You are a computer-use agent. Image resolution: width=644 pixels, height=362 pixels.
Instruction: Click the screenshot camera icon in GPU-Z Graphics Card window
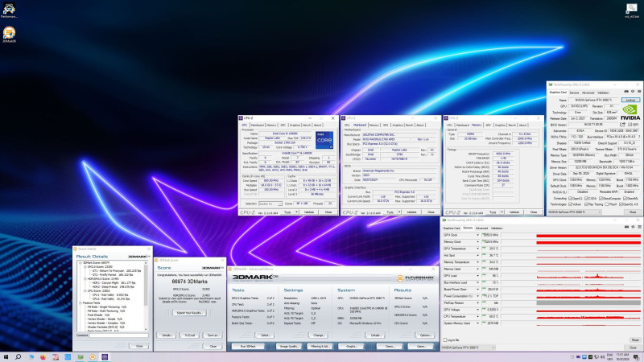pyautogui.click(x=626, y=92)
